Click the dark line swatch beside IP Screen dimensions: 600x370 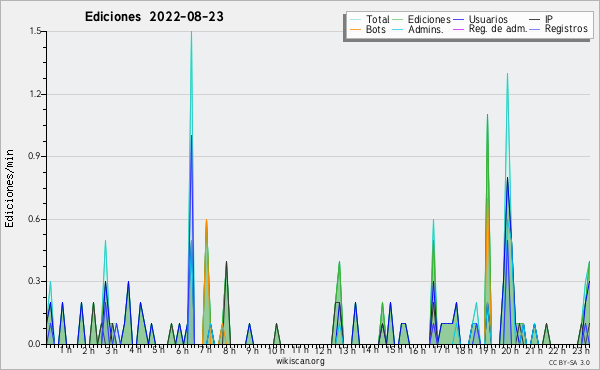535,20
